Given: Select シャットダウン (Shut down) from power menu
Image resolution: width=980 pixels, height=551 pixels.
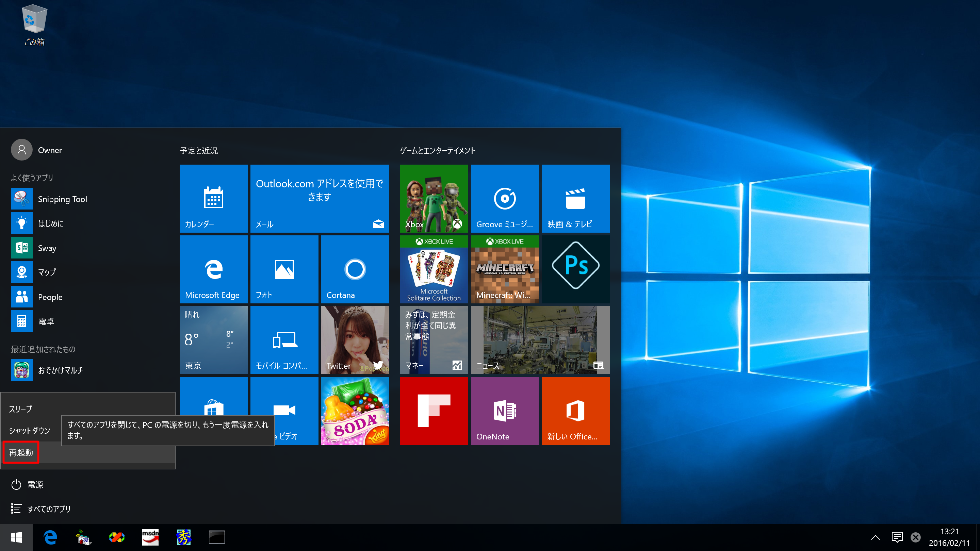Looking at the screenshot, I should [x=30, y=431].
